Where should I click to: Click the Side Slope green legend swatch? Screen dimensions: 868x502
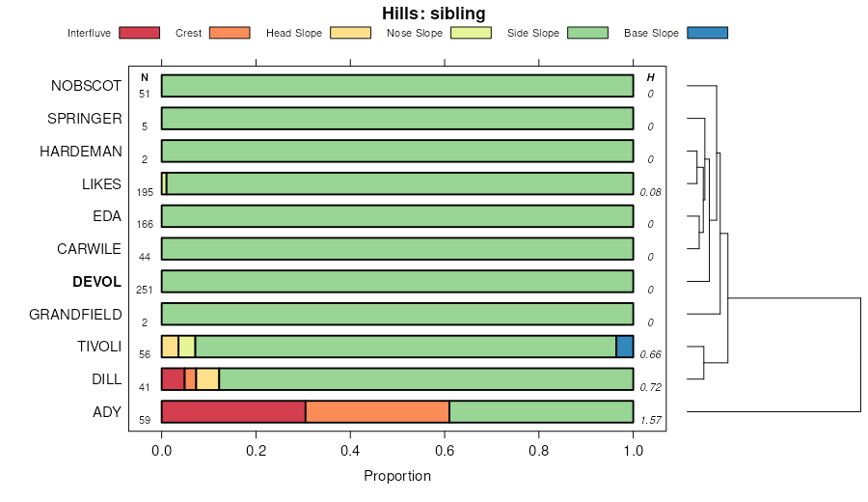(x=587, y=33)
